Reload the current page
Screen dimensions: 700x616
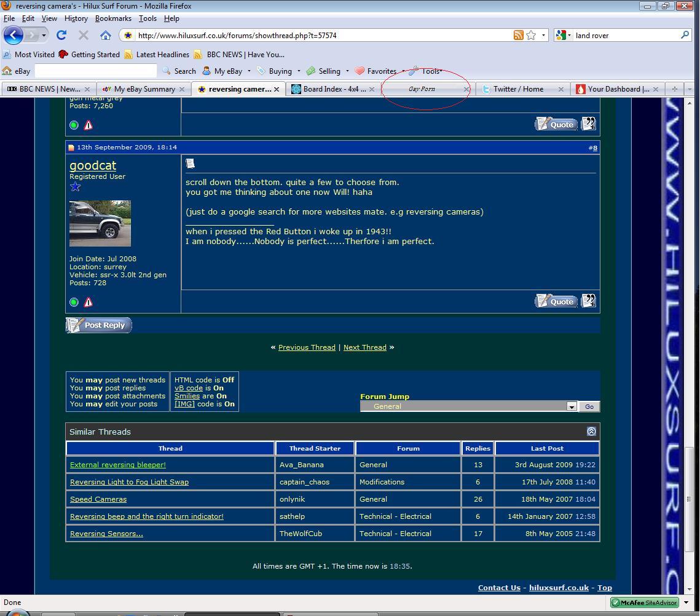pos(61,35)
